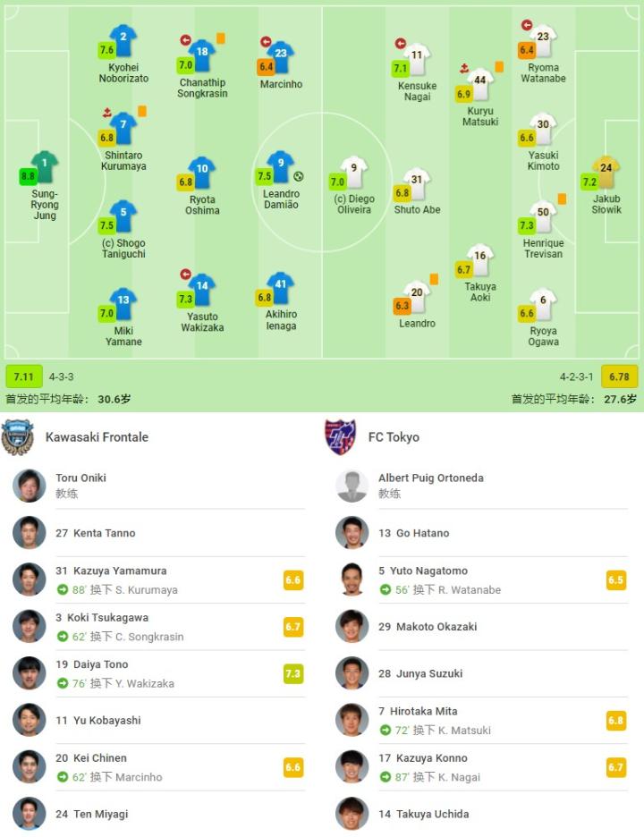Click Ryota Oshima's number 10 jersey
644x837 pixels.
tap(201, 172)
